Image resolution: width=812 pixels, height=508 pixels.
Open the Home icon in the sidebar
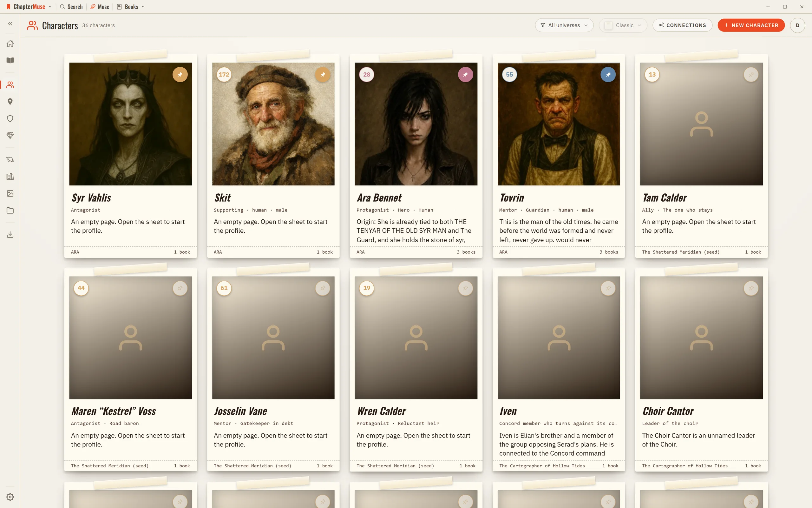[x=10, y=44]
